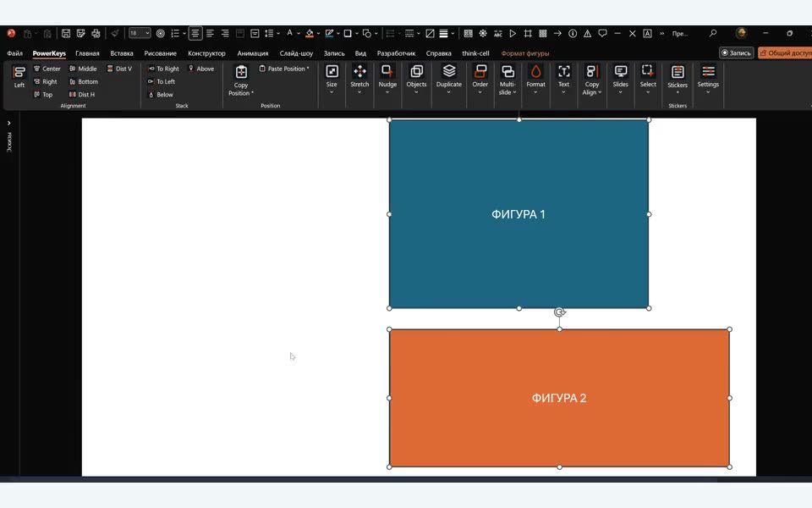Viewport: 812px width, 508px height.
Task: Open the Settings dropdown
Action: pyautogui.click(x=708, y=80)
